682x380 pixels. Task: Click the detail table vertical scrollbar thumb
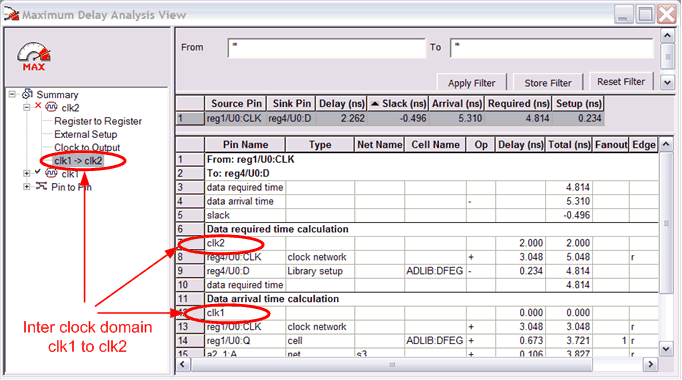pos(666,223)
